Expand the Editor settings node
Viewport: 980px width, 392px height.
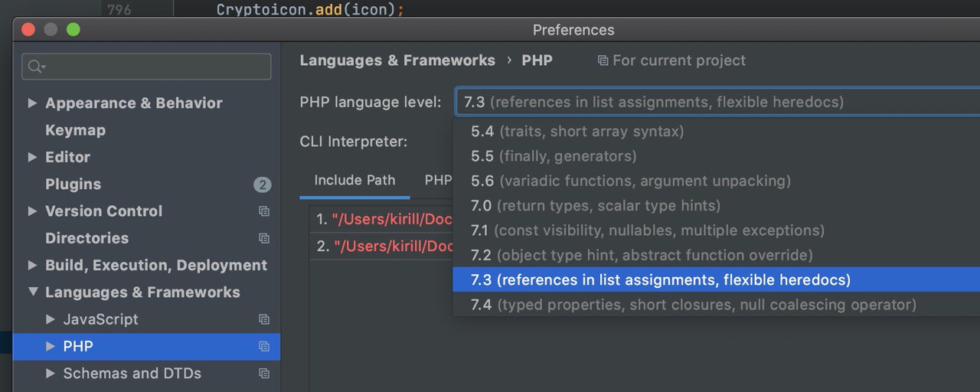point(32,157)
